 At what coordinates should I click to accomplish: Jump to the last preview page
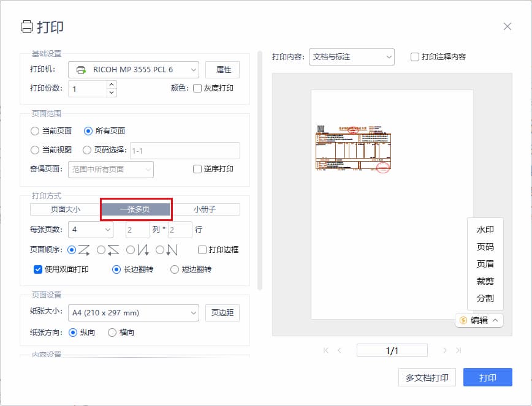tap(458, 350)
